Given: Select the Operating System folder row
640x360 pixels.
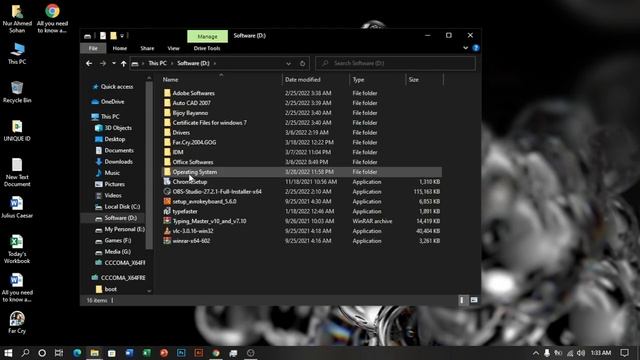Looking at the screenshot, I should click(x=302, y=172).
